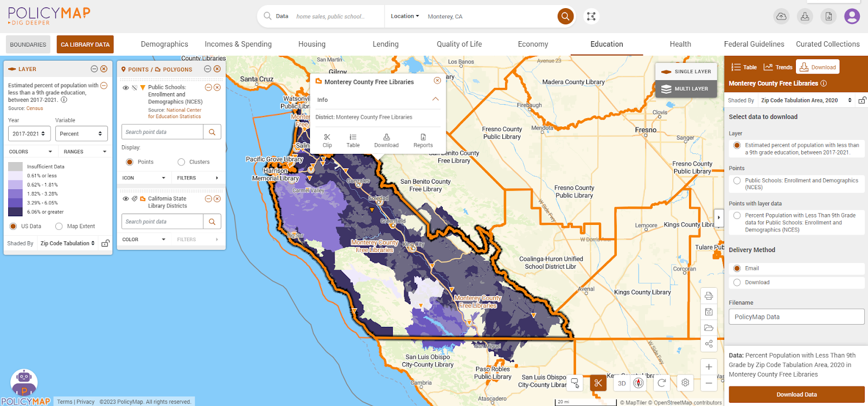Click Clip in the Monterey County popup
Viewport: 868px width, 406px height.
[327, 141]
